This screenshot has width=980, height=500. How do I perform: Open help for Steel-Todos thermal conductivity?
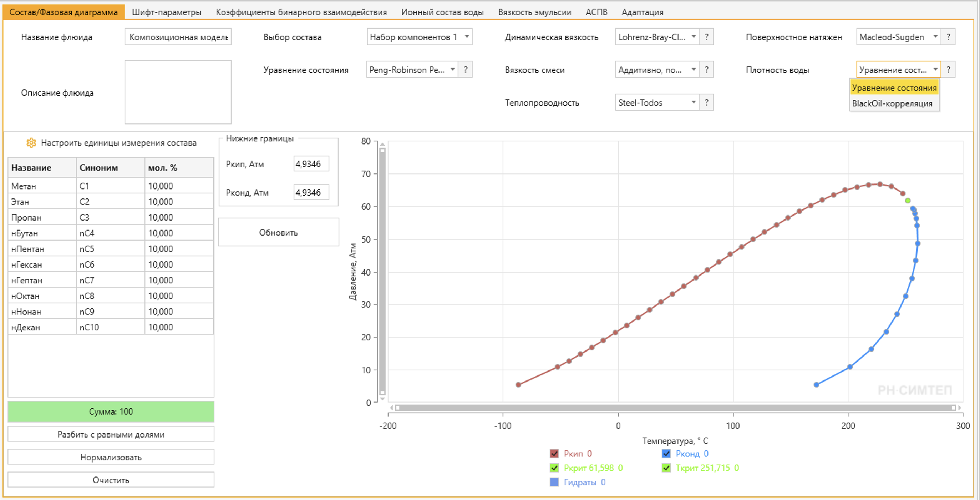(706, 102)
